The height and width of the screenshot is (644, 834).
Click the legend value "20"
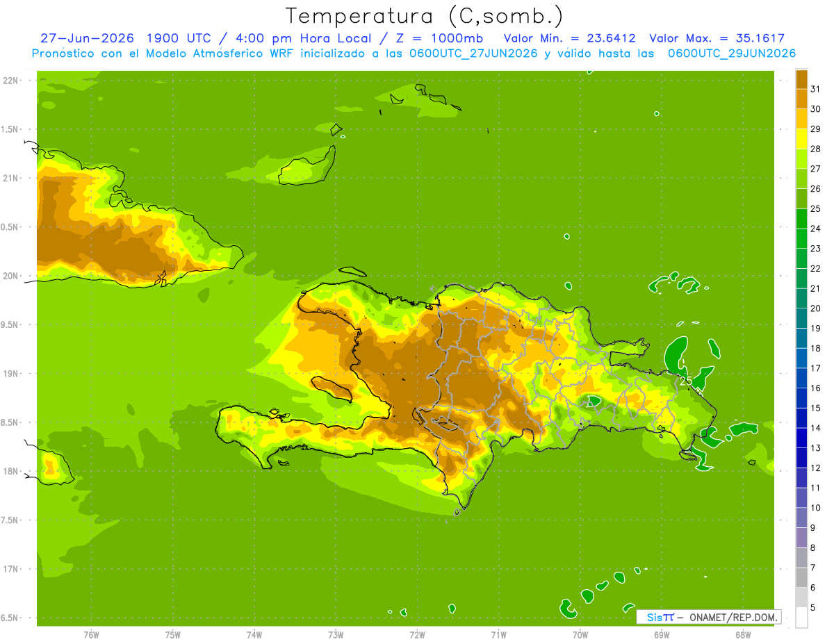tap(816, 308)
